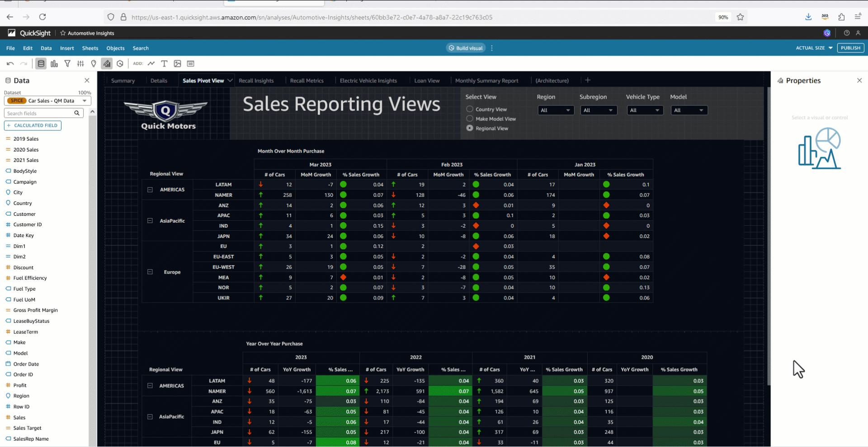The height and width of the screenshot is (447, 868).
Task: Add an image using the picture icon
Action: (x=177, y=64)
